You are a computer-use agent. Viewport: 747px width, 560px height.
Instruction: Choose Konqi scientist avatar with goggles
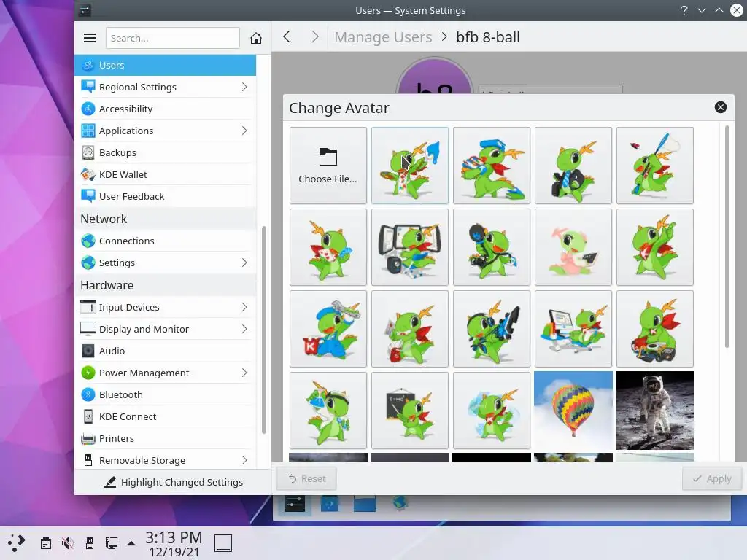tap(328, 411)
